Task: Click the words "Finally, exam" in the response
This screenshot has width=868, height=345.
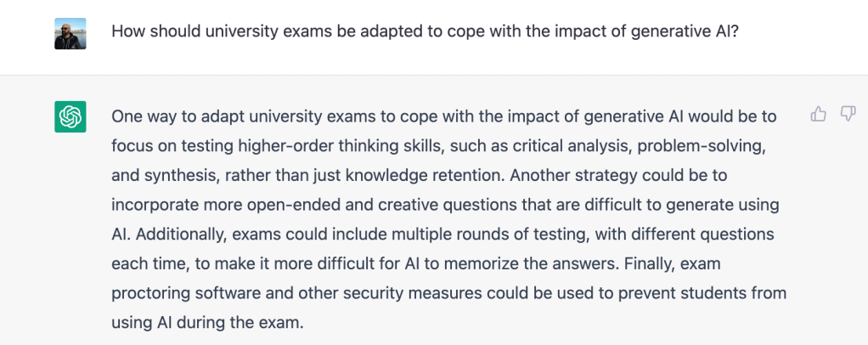Action: (x=697, y=263)
